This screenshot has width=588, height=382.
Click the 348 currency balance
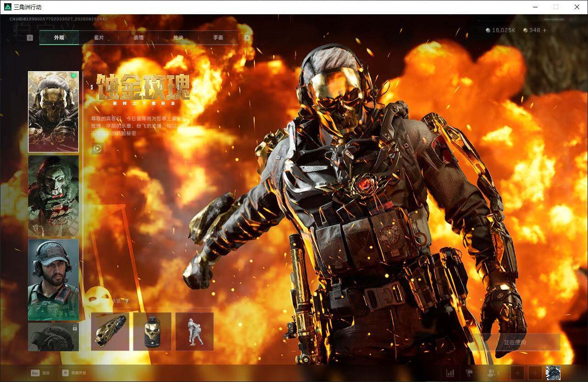point(532,30)
